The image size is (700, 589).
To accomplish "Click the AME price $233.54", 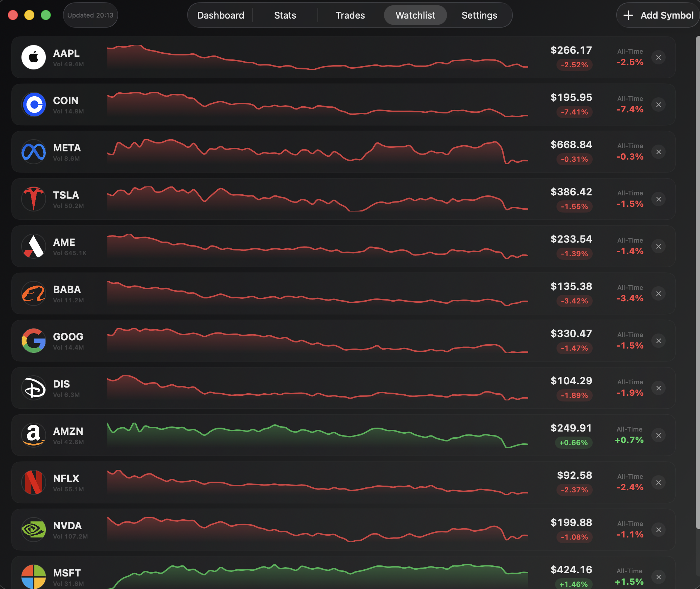I will (x=571, y=239).
